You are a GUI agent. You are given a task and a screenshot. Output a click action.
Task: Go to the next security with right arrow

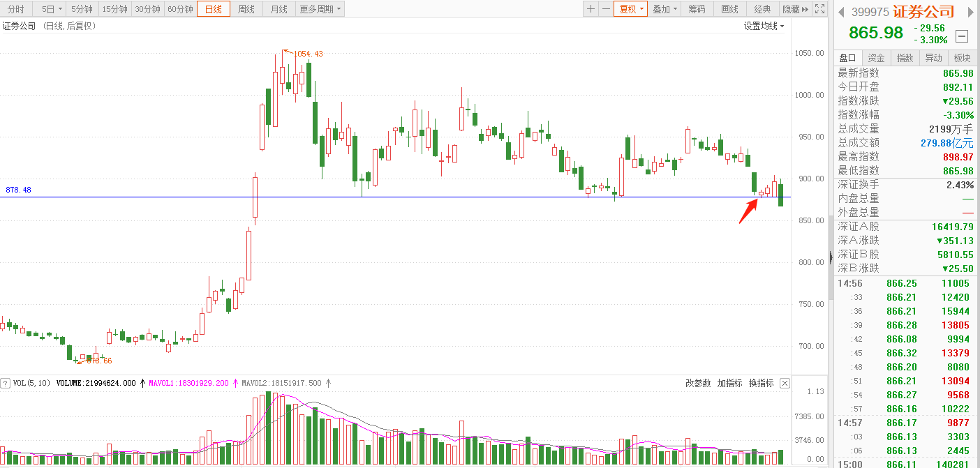[970, 12]
